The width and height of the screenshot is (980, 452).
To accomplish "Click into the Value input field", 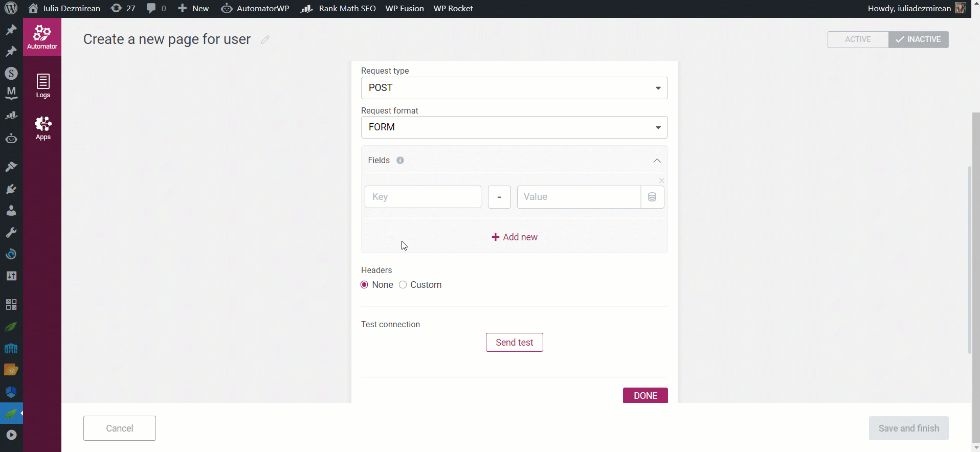I will tap(579, 197).
